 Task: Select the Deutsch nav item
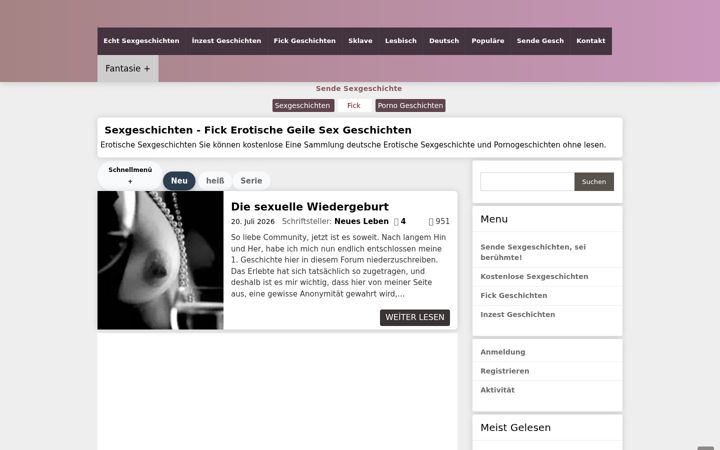pyautogui.click(x=444, y=41)
